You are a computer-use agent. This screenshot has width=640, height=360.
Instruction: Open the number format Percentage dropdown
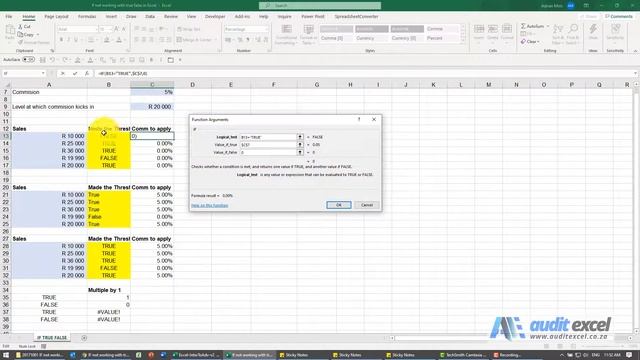[x=267, y=29]
